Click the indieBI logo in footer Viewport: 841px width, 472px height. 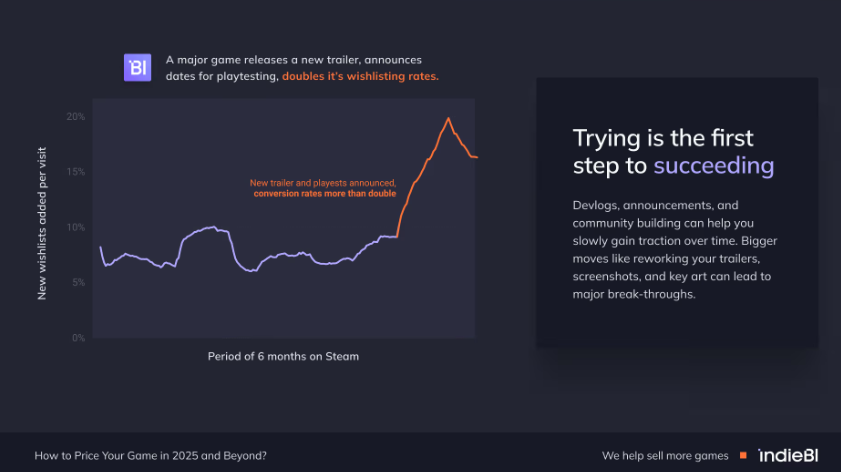[x=788, y=455]
